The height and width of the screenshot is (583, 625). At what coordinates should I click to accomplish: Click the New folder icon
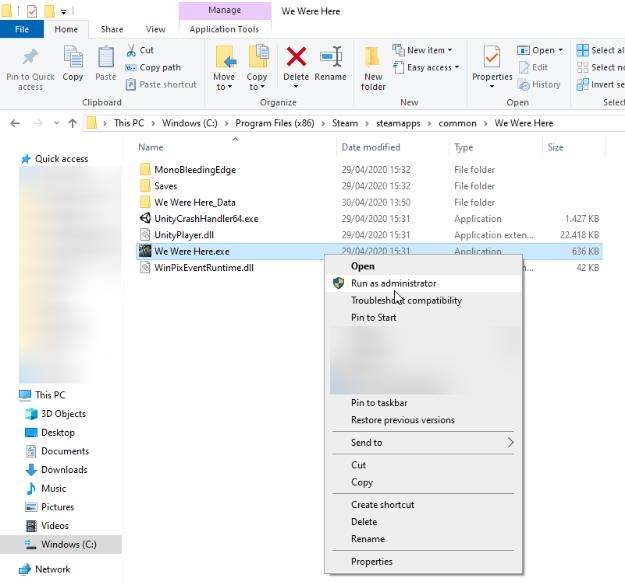[373, 57]
